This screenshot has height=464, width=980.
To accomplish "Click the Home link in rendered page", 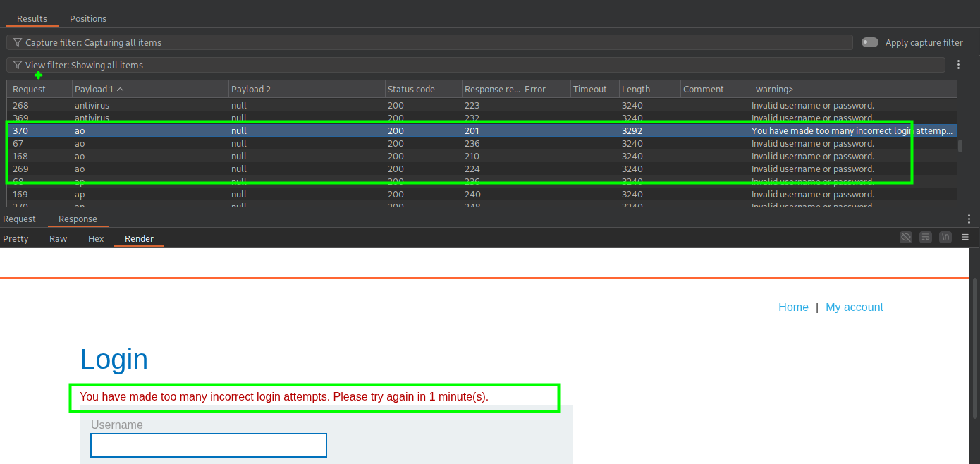I will (x=793, y=307).
